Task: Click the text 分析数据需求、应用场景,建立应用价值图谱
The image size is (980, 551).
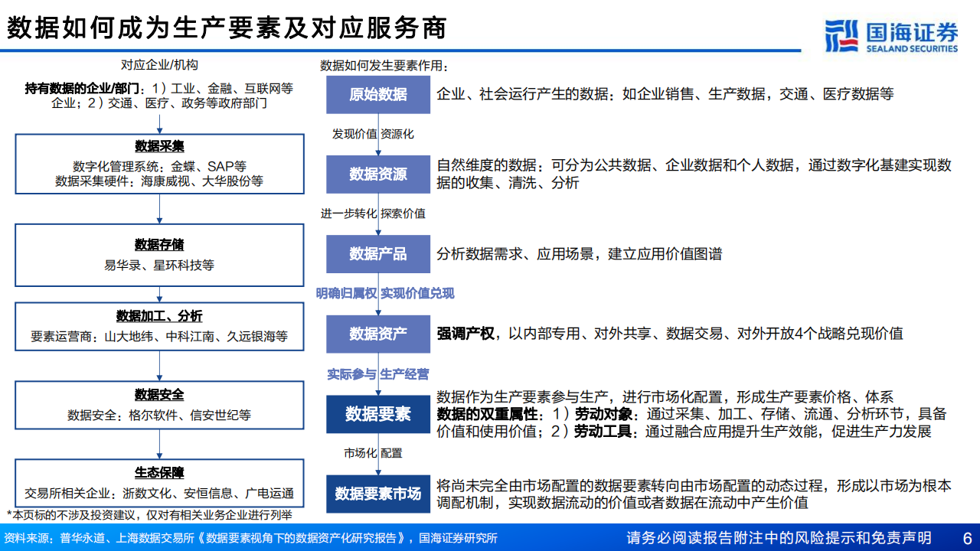Action: click(x=579, y=254)
